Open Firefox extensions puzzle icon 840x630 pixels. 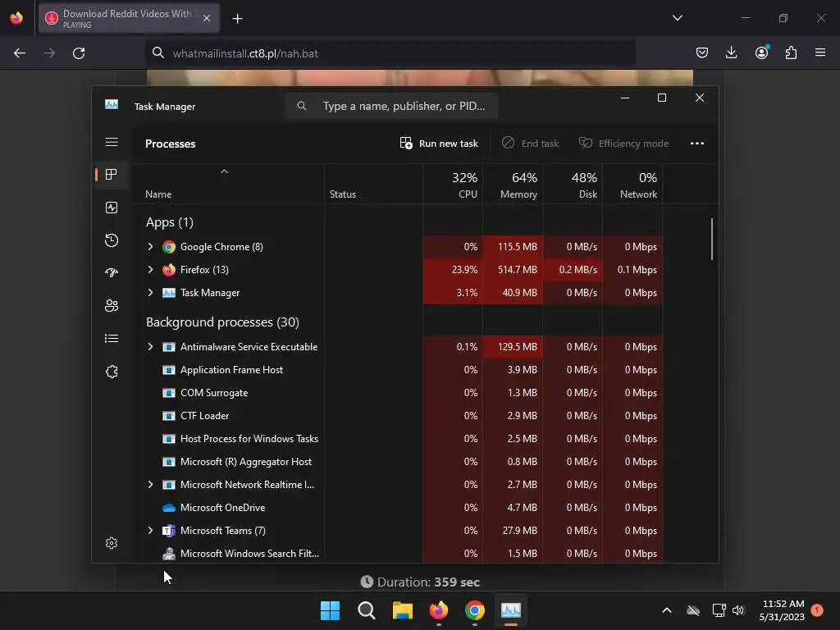tap(791, 52)
